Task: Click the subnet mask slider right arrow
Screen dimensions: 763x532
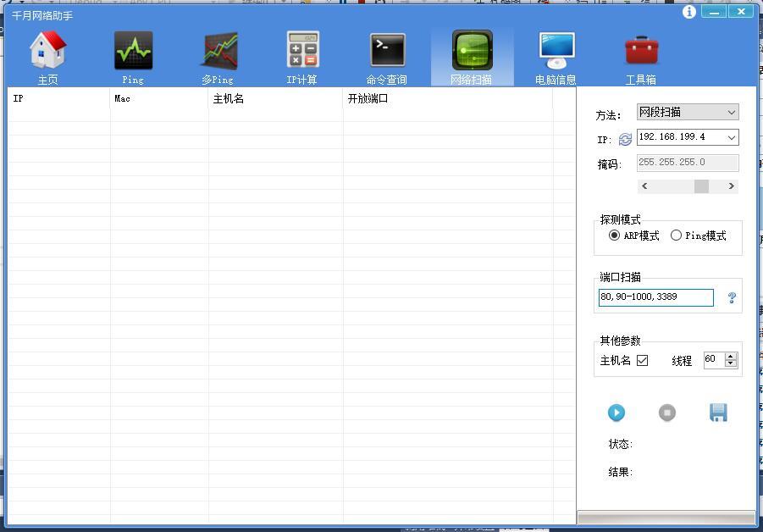Action: coord(732,186)
